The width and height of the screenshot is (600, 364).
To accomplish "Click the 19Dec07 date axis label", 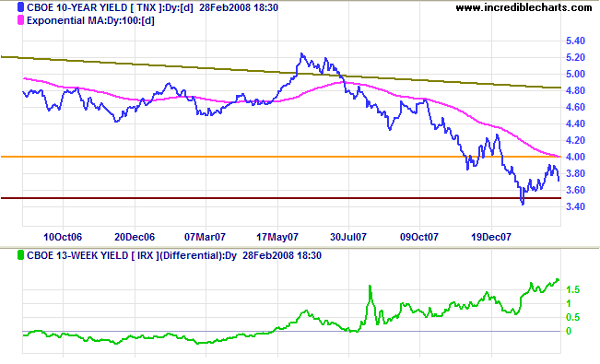I will click(491, 237).
